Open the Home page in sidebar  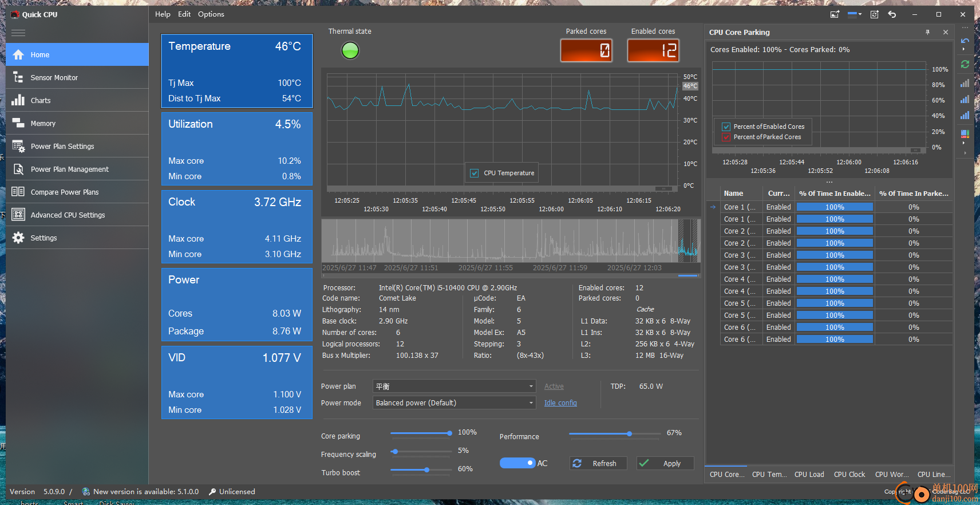[77, 54]
